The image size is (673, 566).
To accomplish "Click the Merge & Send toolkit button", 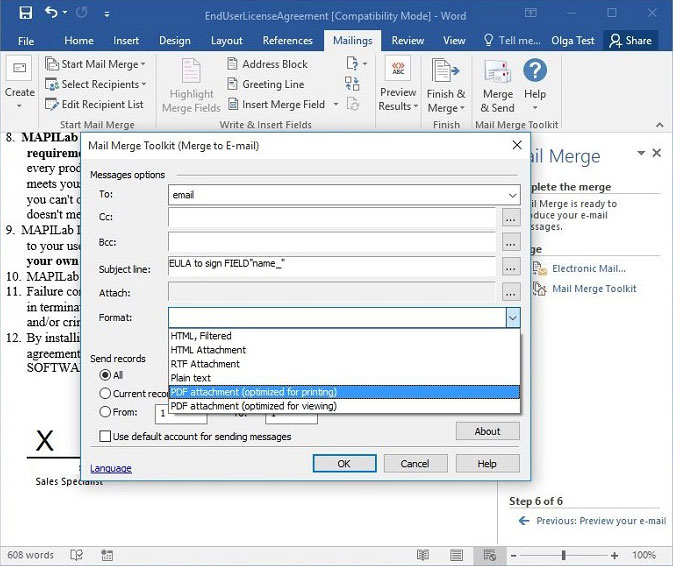I will [x=497, y=86].
